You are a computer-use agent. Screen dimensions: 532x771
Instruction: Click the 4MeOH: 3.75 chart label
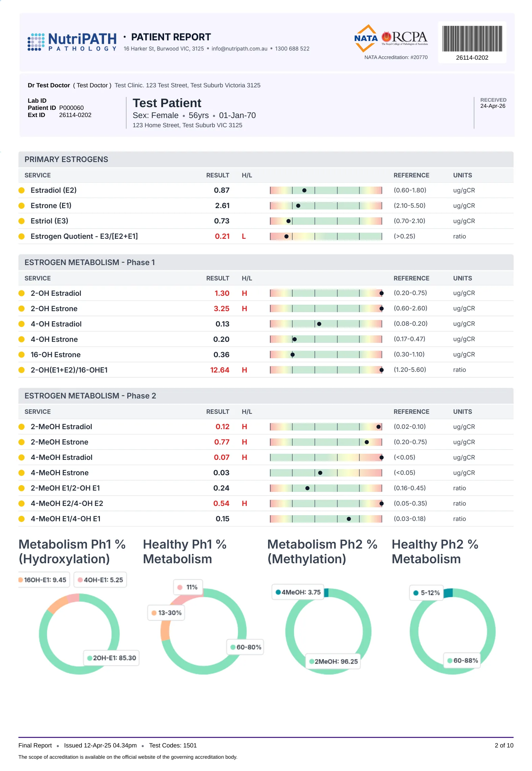click(298, 593)
